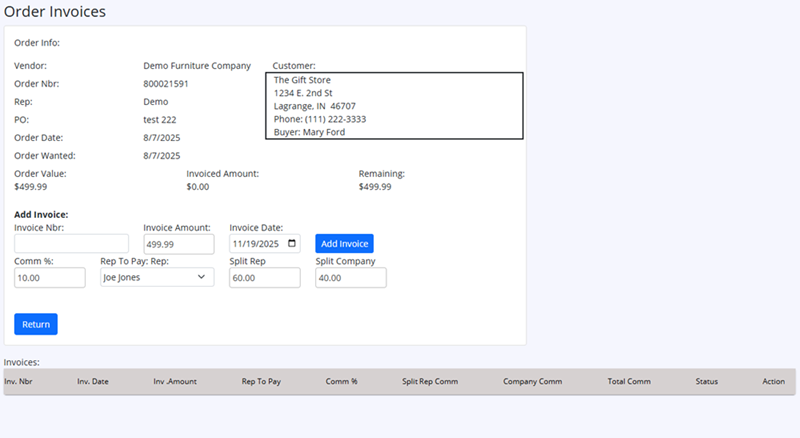
Task: Expand the Rep To Pay dropdown
Action: 157,277
